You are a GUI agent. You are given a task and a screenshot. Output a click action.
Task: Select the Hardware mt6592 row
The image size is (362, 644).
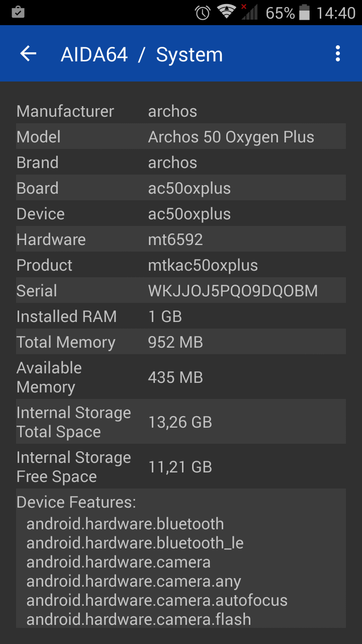pyautogui.click(x=181, y=239)
